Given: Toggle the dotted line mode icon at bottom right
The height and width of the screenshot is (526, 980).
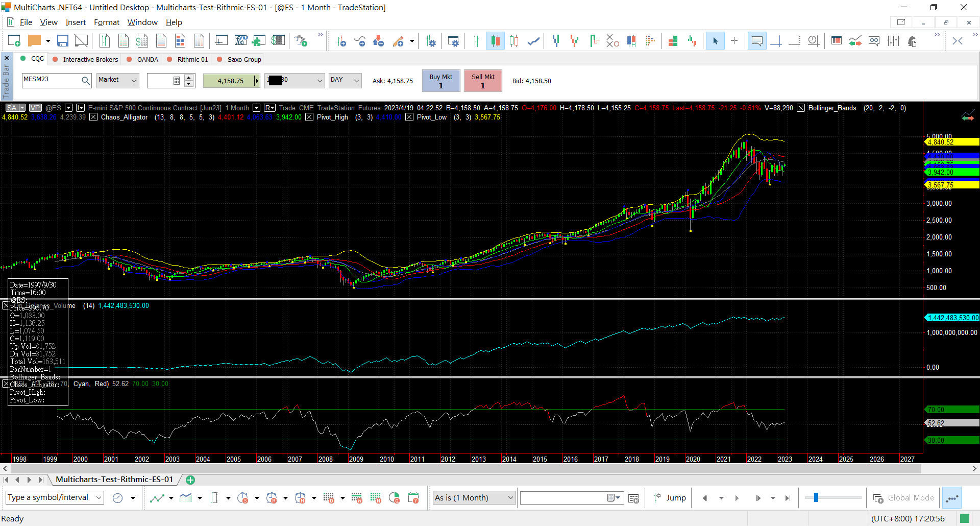Looking at the screenshot, I should (952, 498).
